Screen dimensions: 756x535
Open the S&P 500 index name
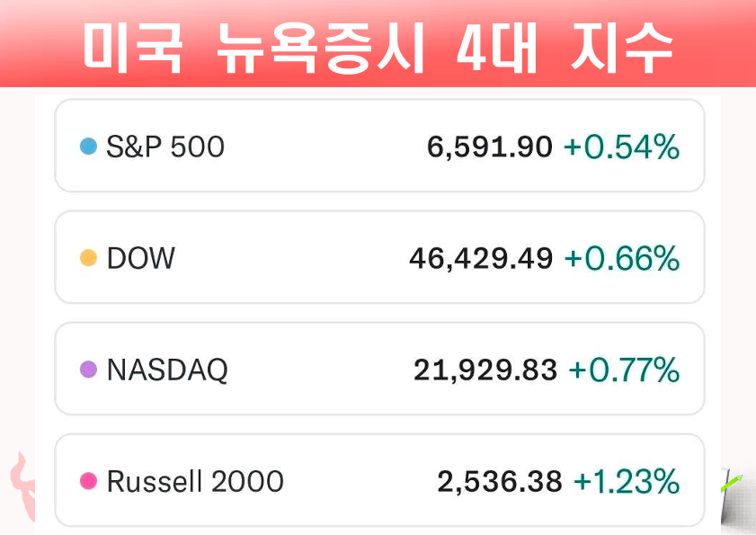[x=165, y=147]
